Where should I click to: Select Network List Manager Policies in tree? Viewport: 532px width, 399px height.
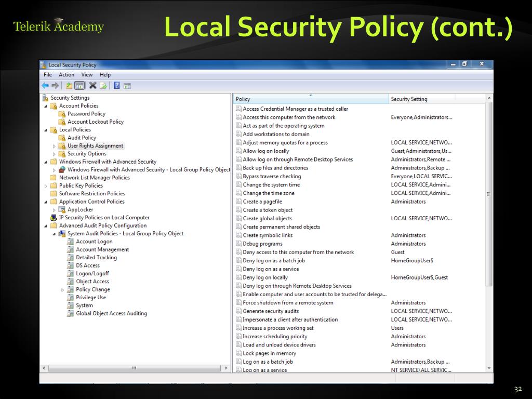pos(95,178)
